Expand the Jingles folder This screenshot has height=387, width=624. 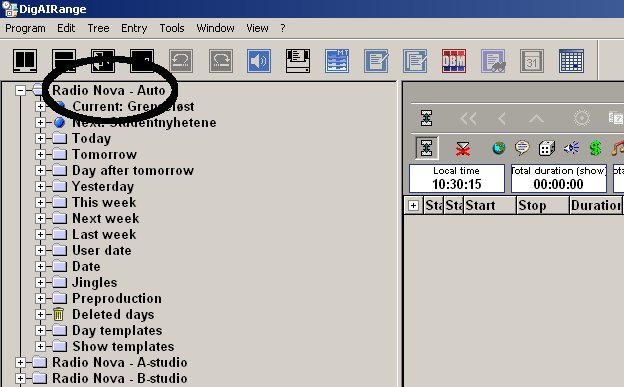40,282
